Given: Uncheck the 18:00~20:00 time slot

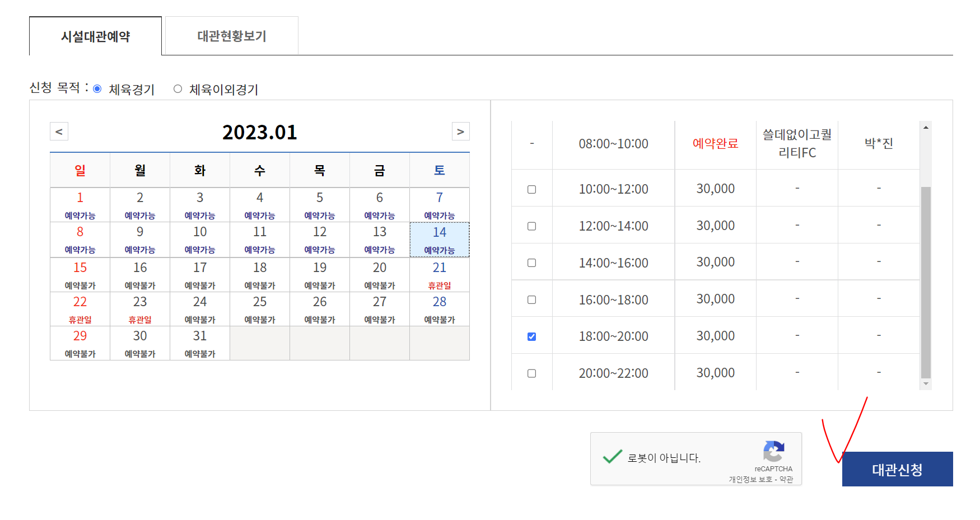Looking at the screenshot, I should (x=531, y=336).
